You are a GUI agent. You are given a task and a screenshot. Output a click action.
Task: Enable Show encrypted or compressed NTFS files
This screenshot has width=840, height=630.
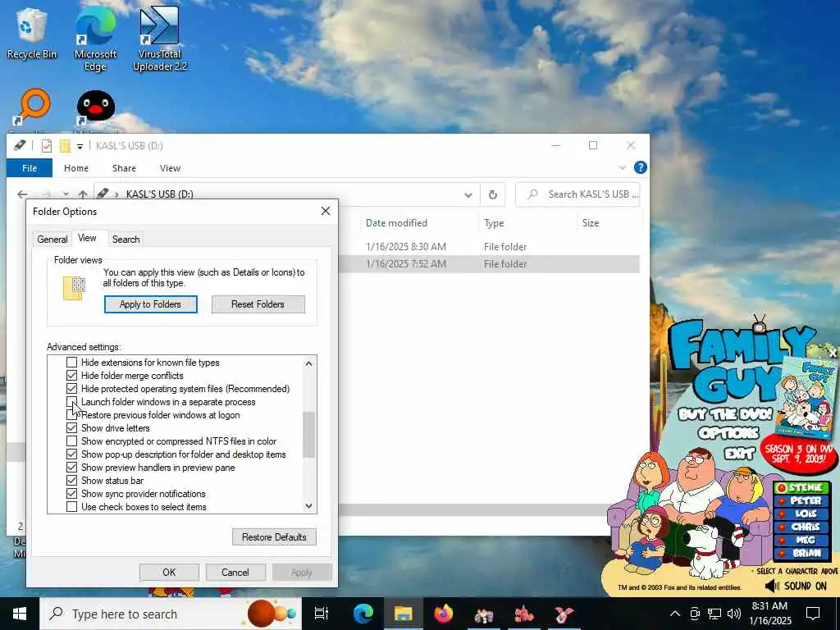[71, 441]
